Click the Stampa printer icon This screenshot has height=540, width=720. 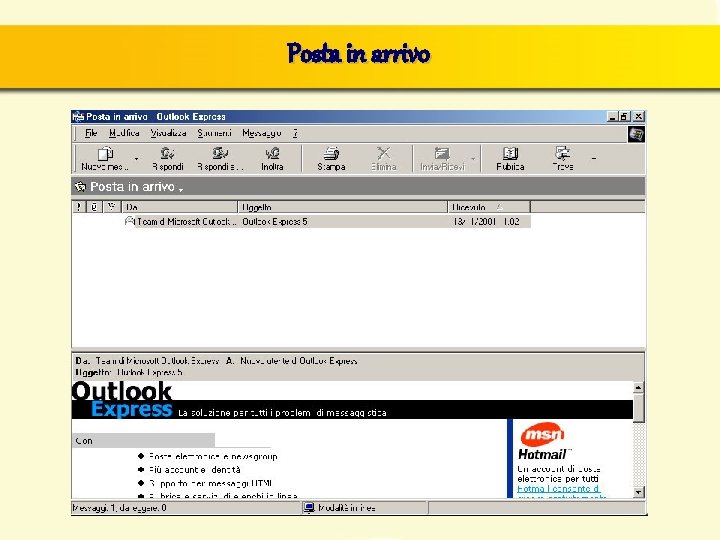331,153
